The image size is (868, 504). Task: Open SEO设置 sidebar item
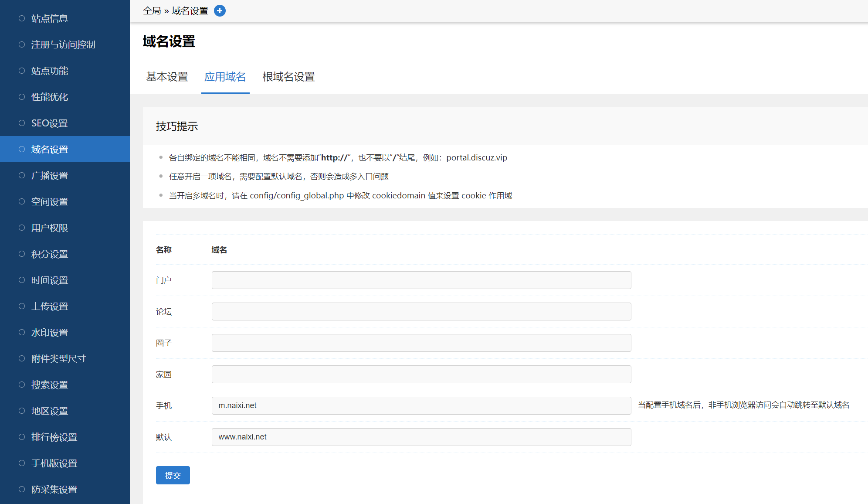pyautogui.click(x=50, y=123)
